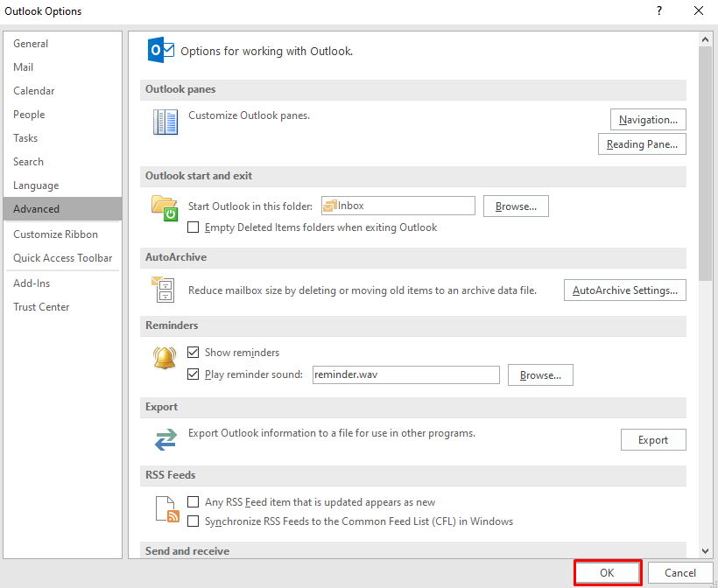Click the Outlook panes layout icon
The image size is (718, 588).
pos(165,122)
